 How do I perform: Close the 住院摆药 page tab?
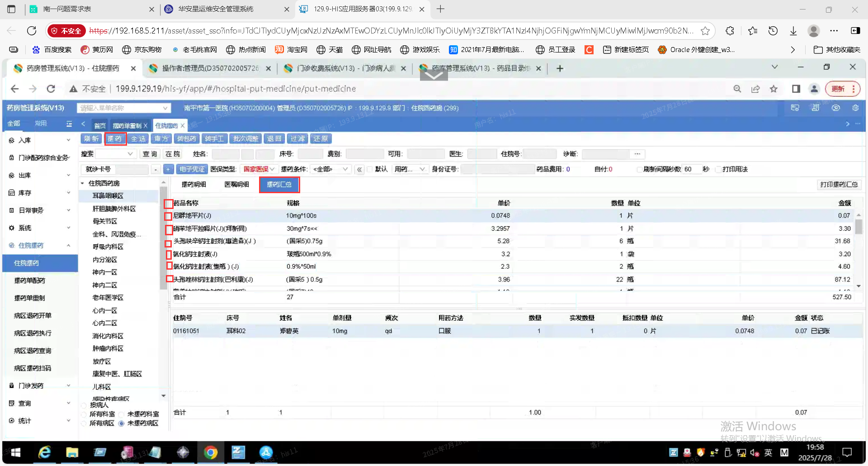[183, 126]
